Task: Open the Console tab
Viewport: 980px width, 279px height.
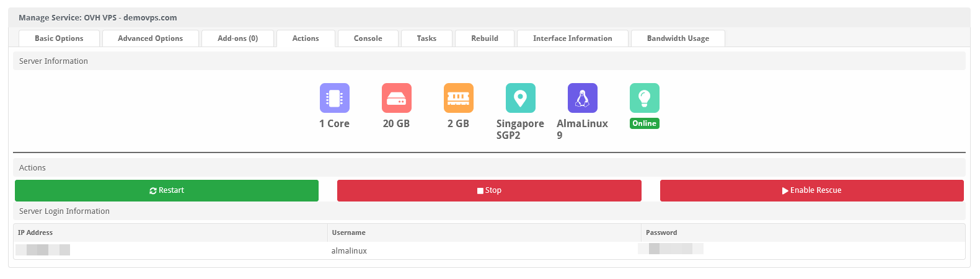Action: (x=368, y=38)
